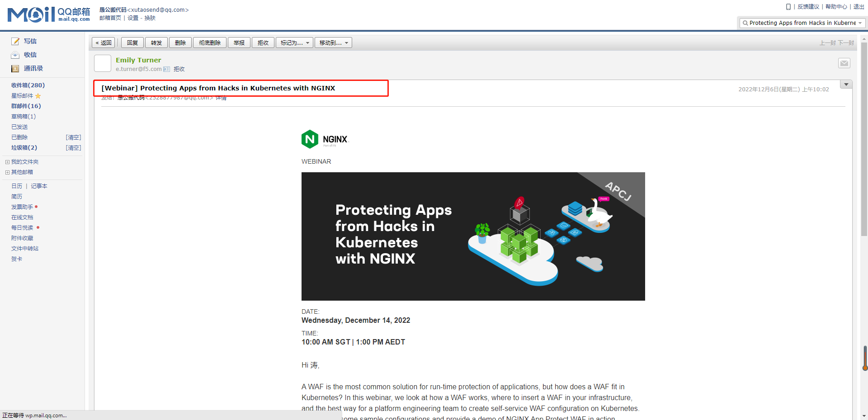Click the 清空 link beside 垃圾箱
The width and height of the screenshot is (868, 420).
(74, 148)
